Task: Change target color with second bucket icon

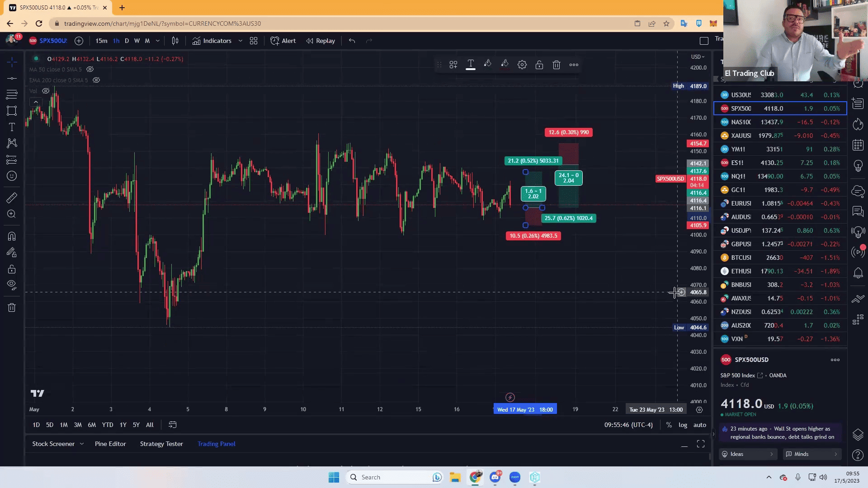Action: [505, 65]
